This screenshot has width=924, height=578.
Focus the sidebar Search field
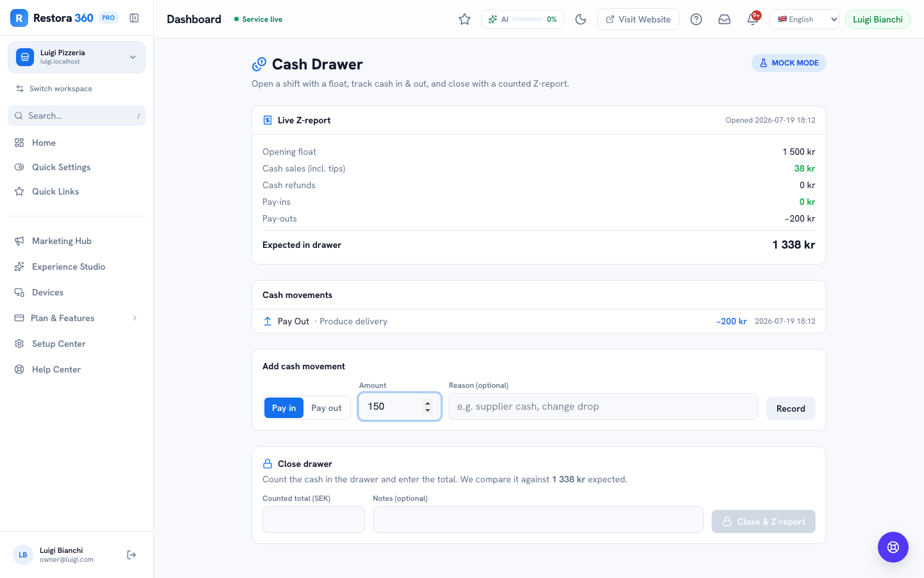tap(76, 116)
